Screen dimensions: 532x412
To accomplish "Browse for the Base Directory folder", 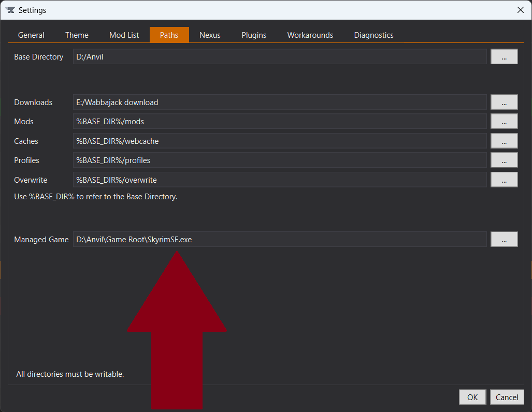I will coord(504,57).
